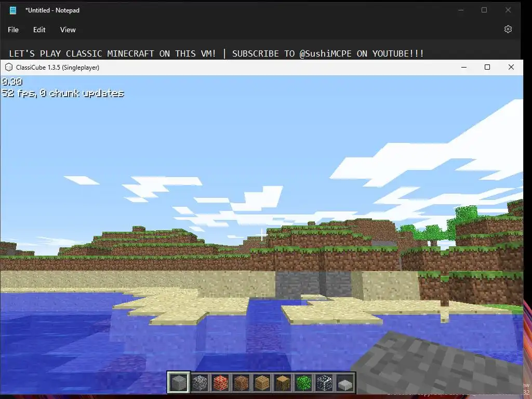Select the green leaves block hotbar slot

tap(303, 383)
